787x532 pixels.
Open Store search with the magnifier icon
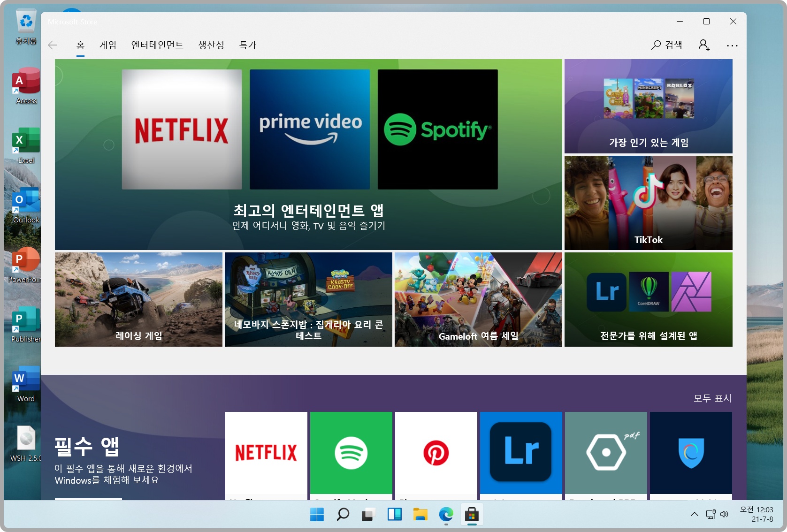(x=656, y=45)
